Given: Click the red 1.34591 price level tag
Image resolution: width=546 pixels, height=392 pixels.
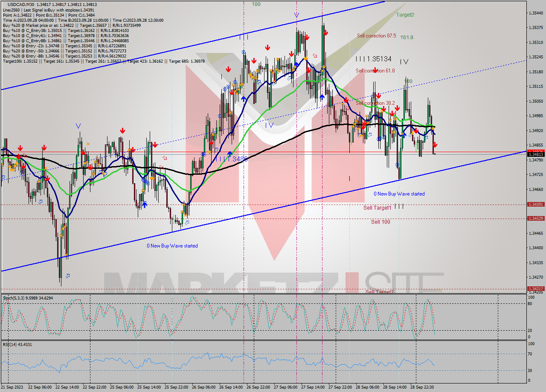Looking at the screenshot, I should point(536,205).
